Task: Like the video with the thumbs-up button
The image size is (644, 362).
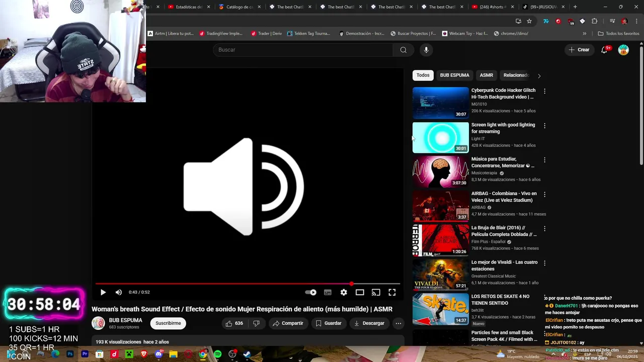Action: point(234,323)
